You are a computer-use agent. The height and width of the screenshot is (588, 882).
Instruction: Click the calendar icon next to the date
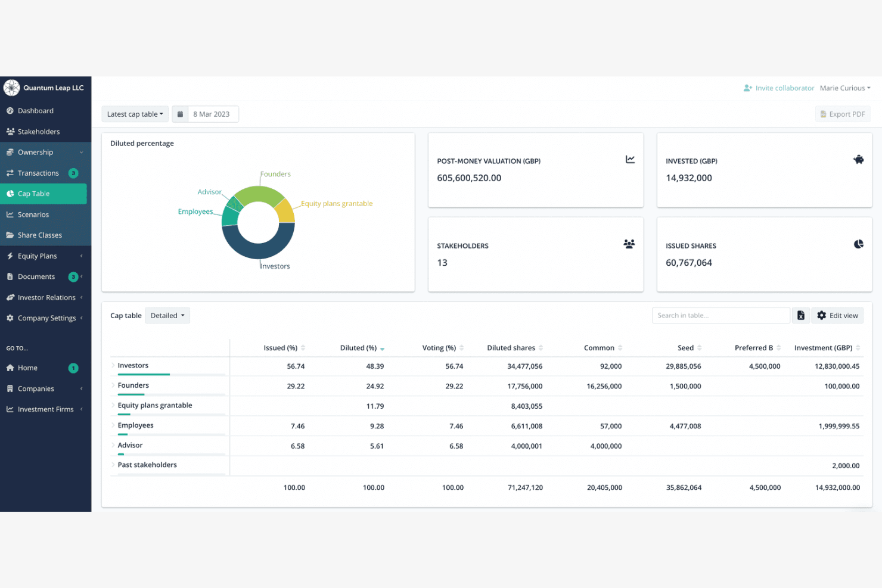click(x=180, y=114)
